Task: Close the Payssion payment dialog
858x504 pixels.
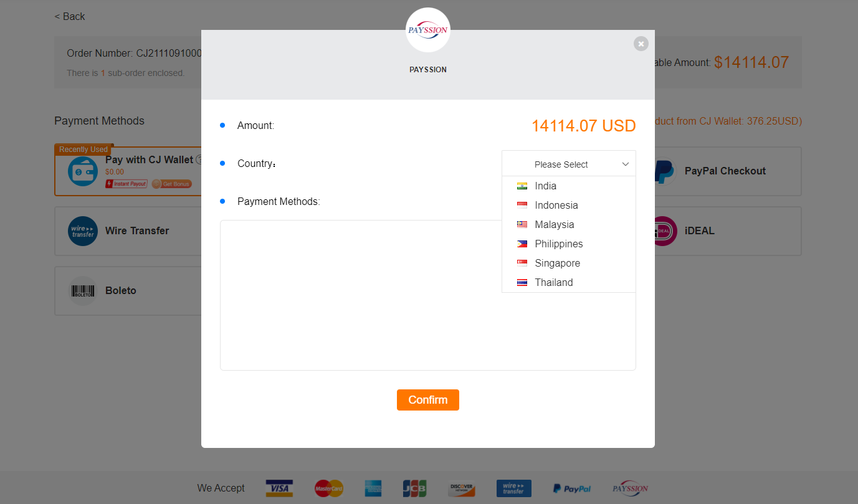Action: point(641,44)
